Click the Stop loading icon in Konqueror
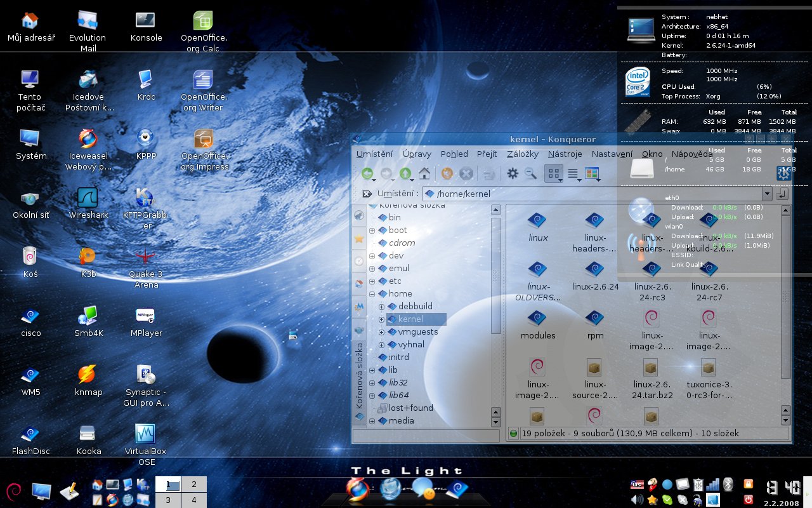The width and height of the screenshot is (812, 508). tap(466, 173)
